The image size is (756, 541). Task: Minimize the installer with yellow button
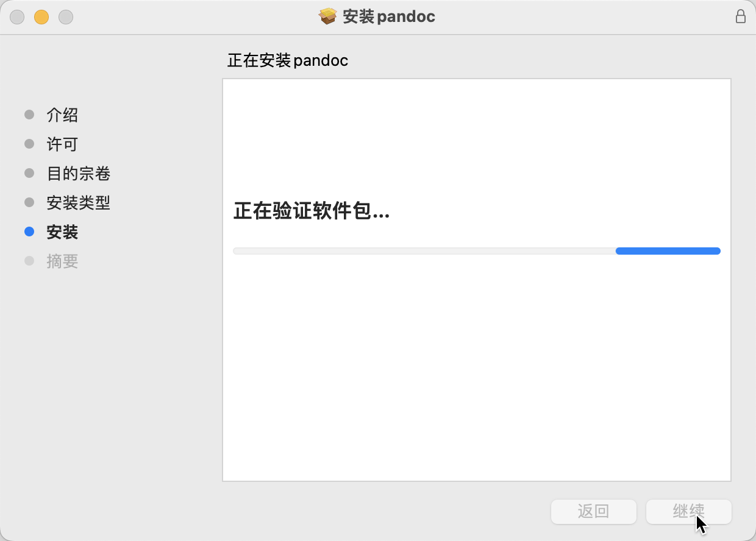(41, 17)
